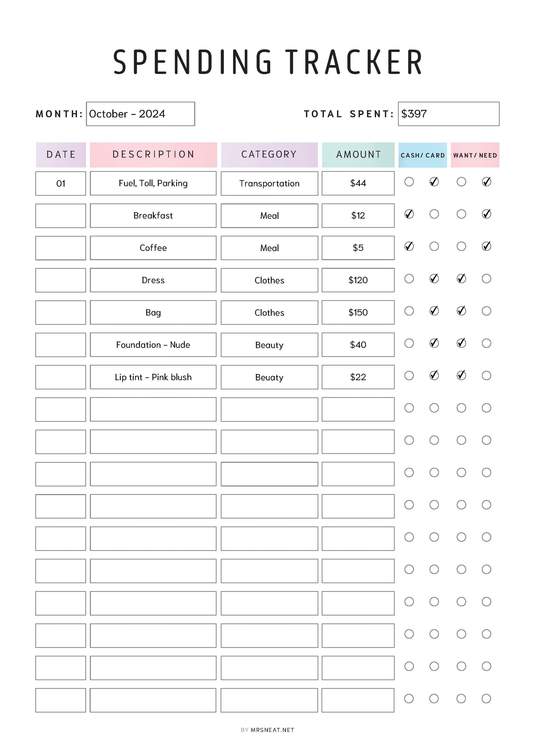
Task: Click the Month field showing October – 2024
Action: point(140,114)
